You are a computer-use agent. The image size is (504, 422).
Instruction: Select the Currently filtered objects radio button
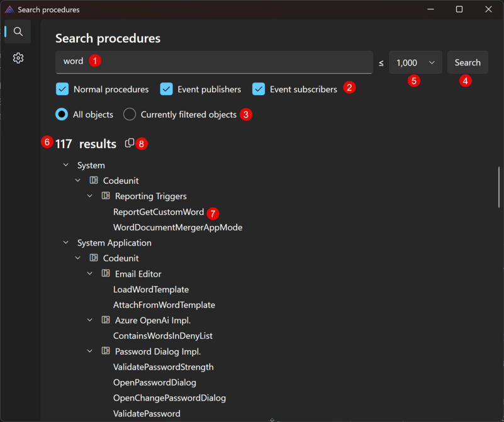click(x=130, y=115)
